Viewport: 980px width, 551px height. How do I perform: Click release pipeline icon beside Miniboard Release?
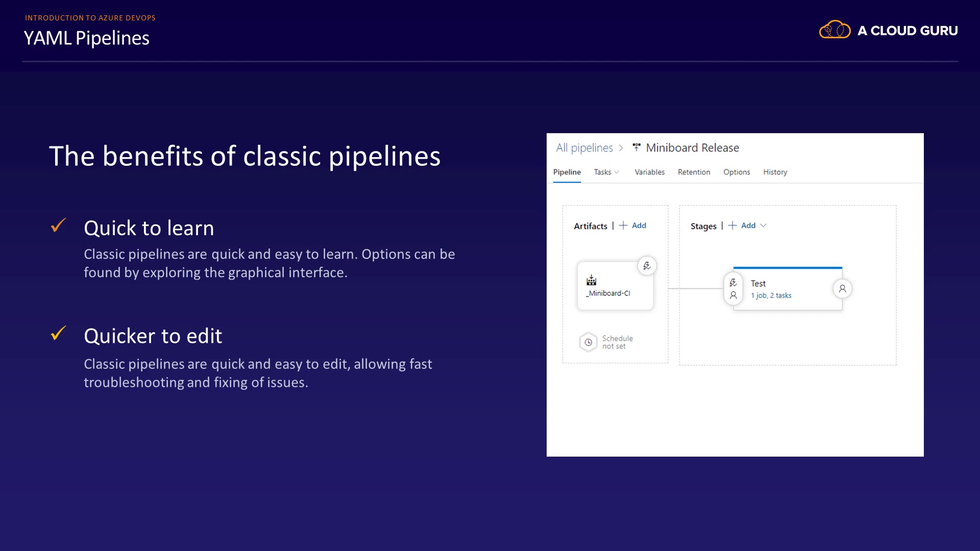[636, 147]
